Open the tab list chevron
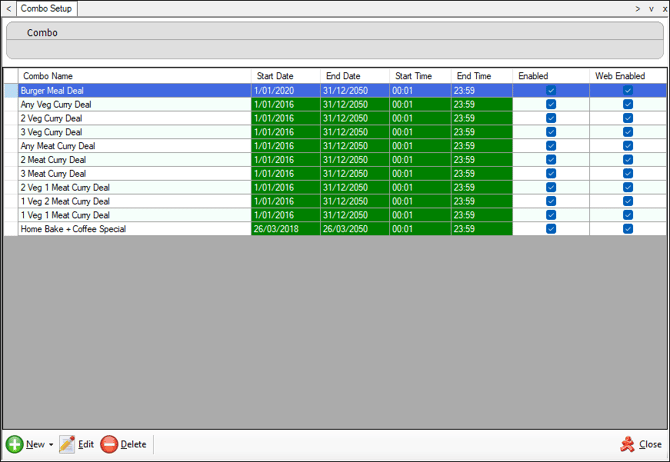 coord(651,8)
